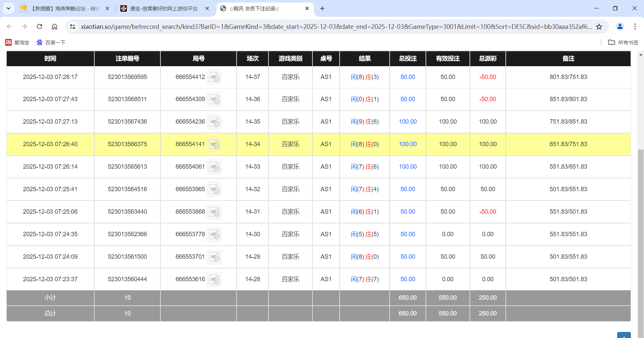The width and height of the screenshot is (644, 338).
Task: View site information icon in address bar
Action: tap(72, 27)
